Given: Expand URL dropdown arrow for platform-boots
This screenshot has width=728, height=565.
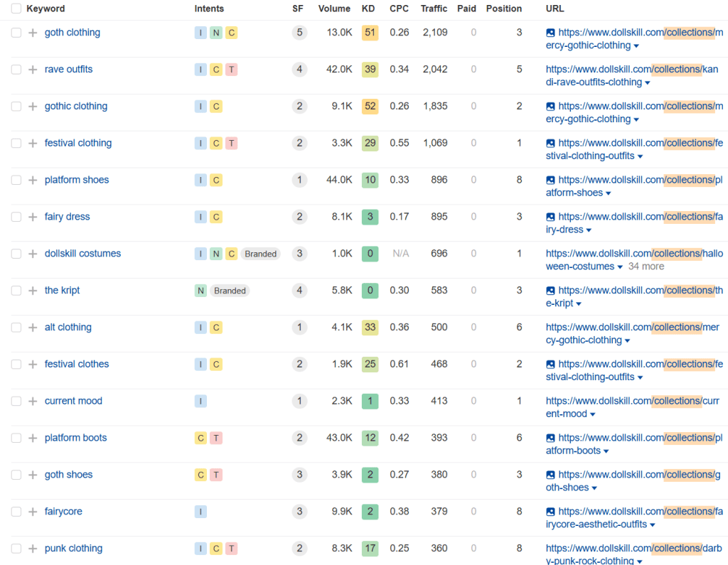Looking at the screenshot, I should coord(606,451).
